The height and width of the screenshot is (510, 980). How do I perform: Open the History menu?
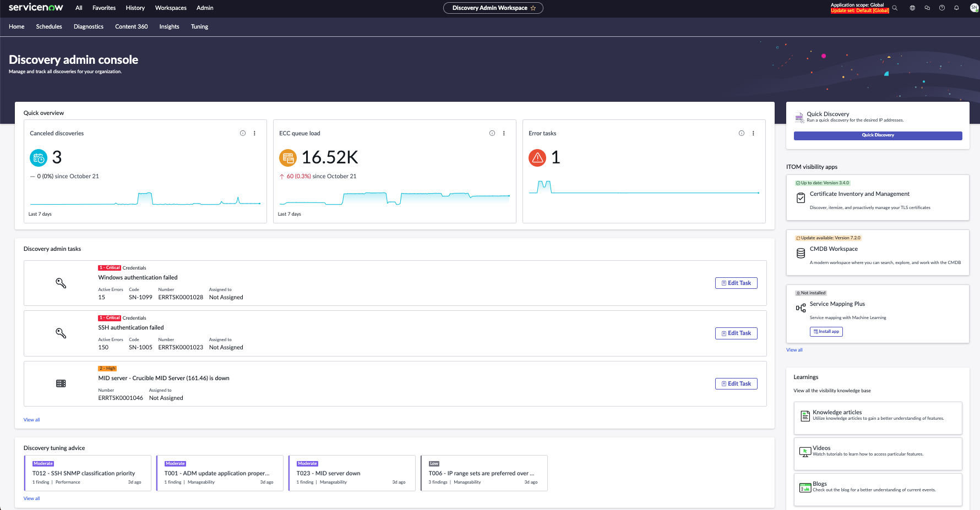coord(135,8)
